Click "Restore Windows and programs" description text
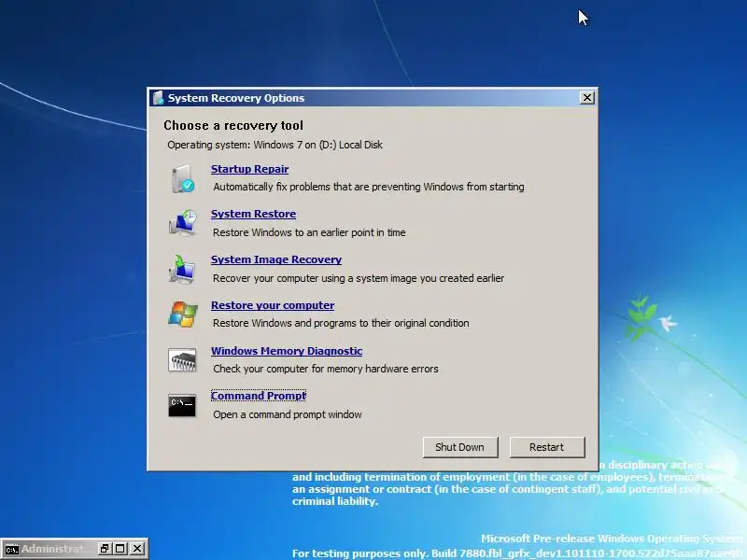This screenshot has height=560, width=747. point(341,323)
